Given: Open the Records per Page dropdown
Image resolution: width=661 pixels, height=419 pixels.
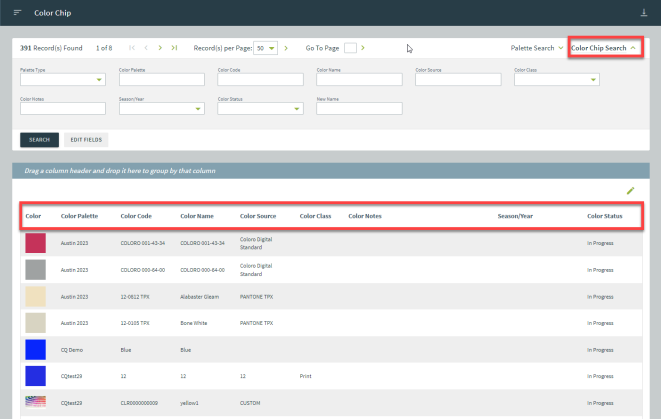Looking at the screenshot, I should [265, 48].
